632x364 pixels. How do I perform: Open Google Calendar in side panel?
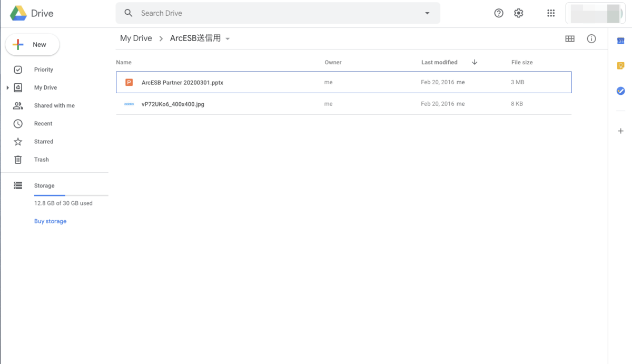620,41
